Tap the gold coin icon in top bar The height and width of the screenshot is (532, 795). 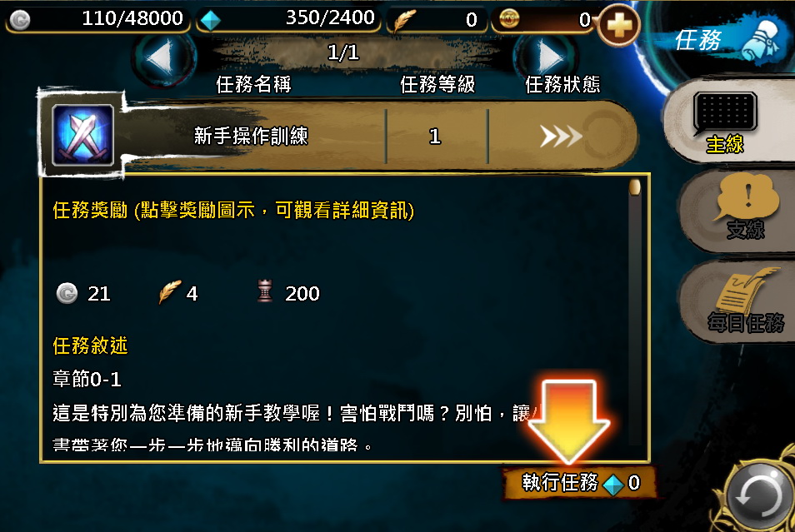coord(509,19)
